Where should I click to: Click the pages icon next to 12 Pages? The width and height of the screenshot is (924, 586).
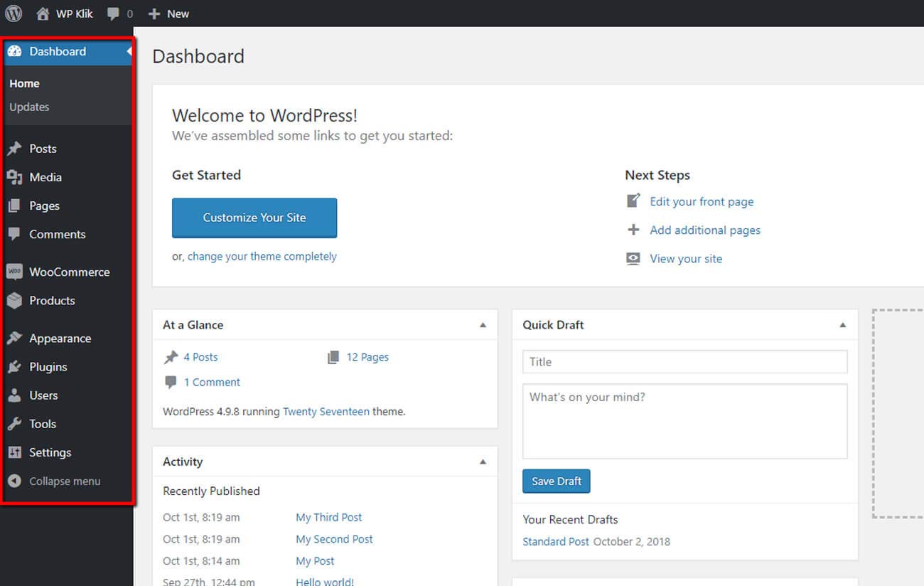pyautogui.click(x=333, y=357)
